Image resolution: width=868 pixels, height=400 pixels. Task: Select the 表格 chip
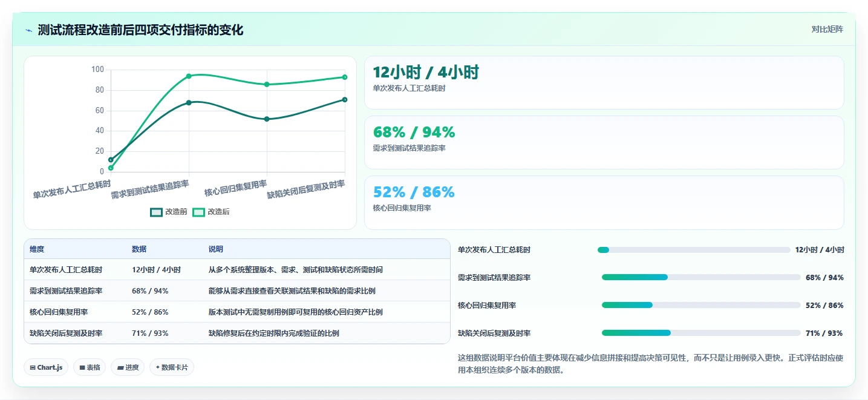[90, 367]
